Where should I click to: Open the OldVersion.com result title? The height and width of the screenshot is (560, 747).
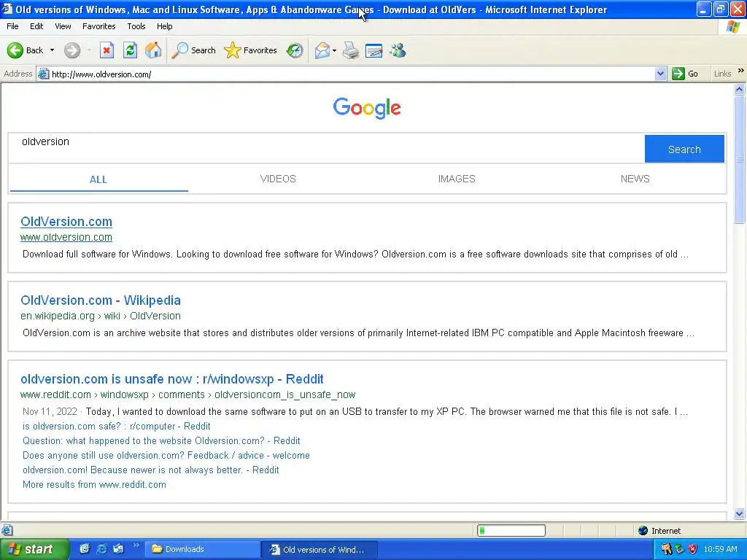click(x=66, y=222)
